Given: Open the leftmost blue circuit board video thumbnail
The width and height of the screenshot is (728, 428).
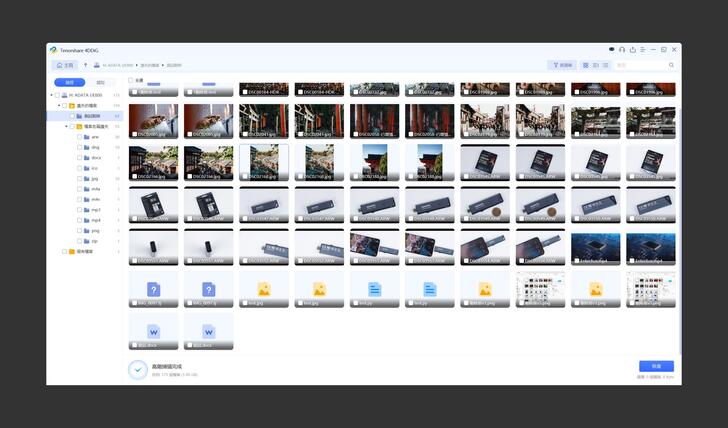Looking at the screenshot, I should (596, 247).
